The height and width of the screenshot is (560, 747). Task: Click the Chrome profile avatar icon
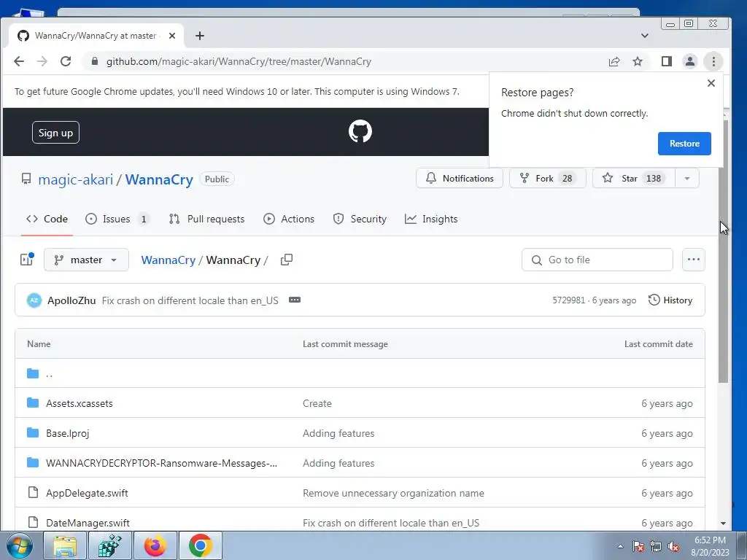pyautogui.click(x=690, y=61)
